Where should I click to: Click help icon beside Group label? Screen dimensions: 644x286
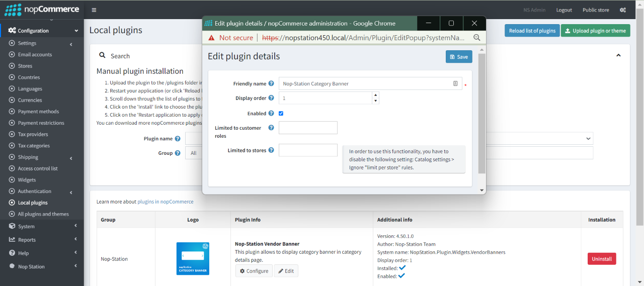(x=178, y=153)
